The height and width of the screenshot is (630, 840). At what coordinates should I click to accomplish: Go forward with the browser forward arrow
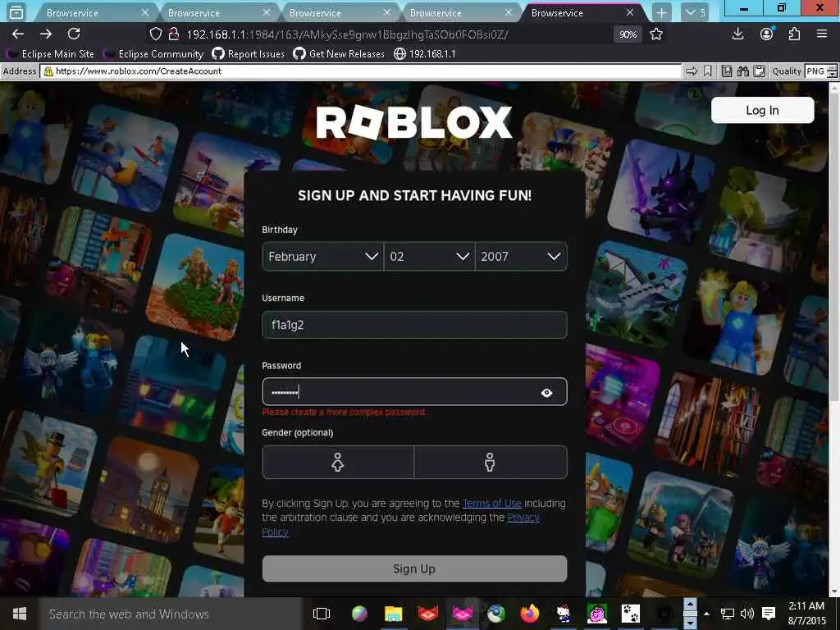(46, 34)
